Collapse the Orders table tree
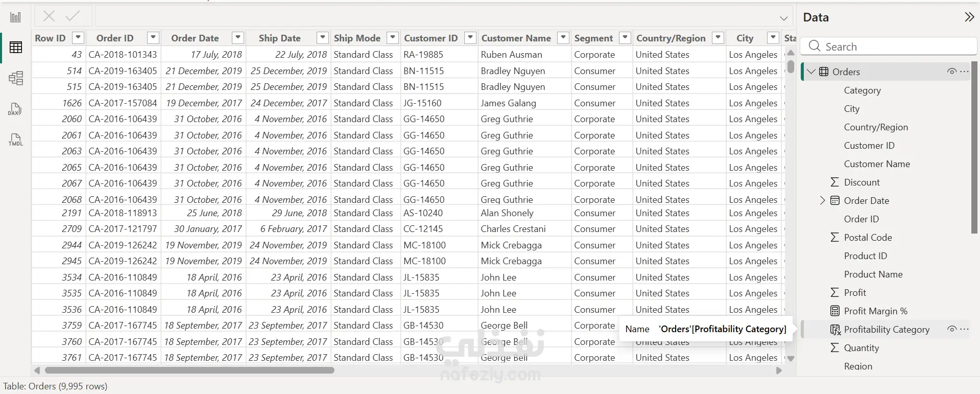The height and width of the screenshot is (394, 980). [811, 72]
